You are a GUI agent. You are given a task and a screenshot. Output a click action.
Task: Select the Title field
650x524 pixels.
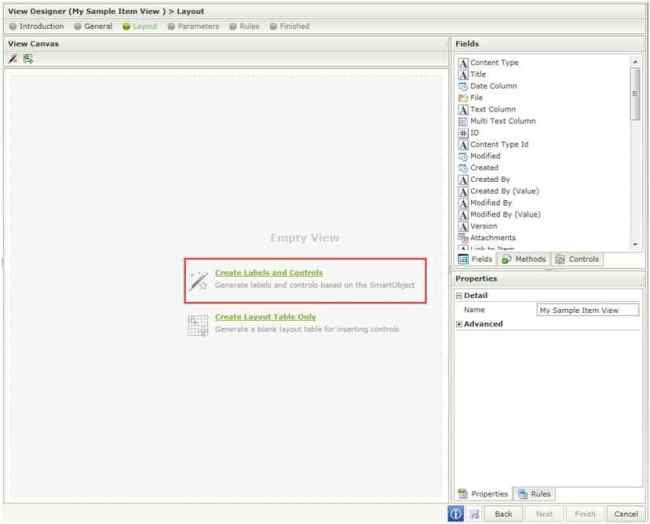[478, 74]
